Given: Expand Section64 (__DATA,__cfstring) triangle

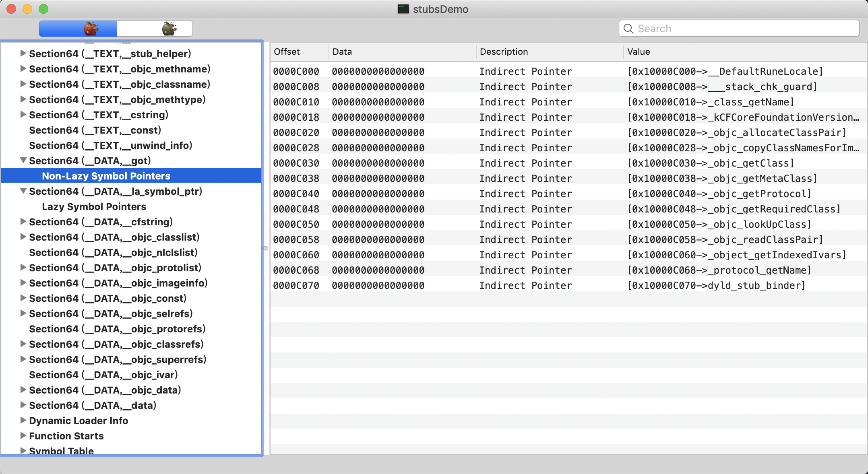Looking at the screenshot, I should click(23, 222).
